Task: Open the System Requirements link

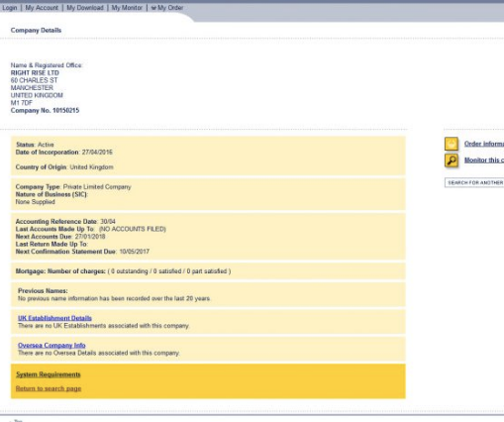Action: coord(49,374)
